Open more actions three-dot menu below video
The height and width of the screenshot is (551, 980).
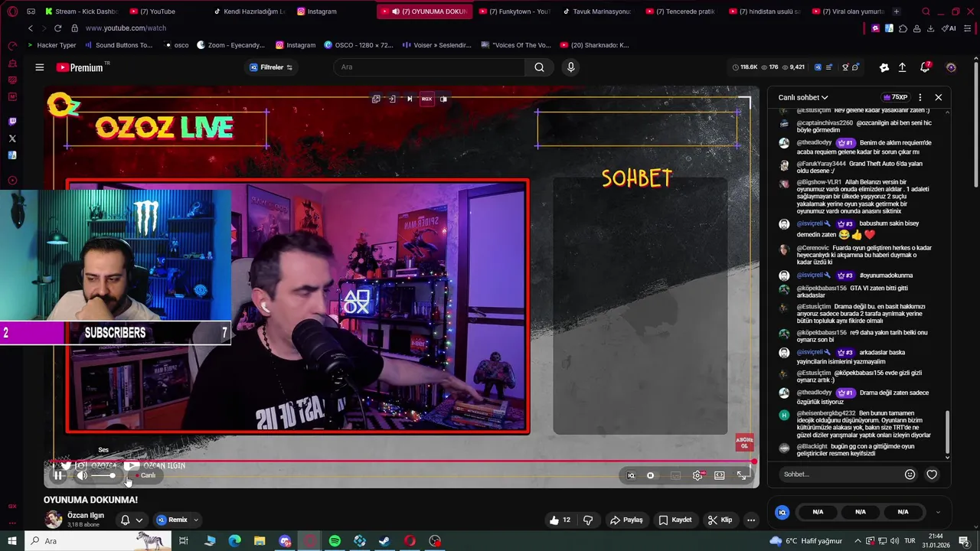(751, 520)
